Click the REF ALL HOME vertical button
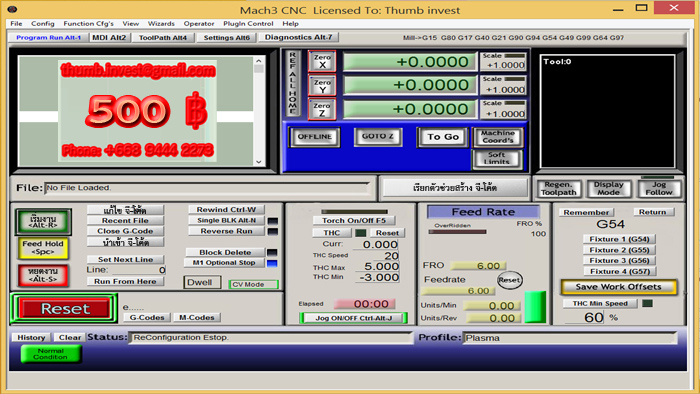700x394 pixels. (293, 83)
